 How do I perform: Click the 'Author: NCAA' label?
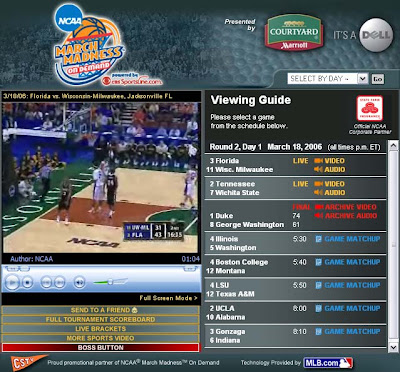coord(31,259)
